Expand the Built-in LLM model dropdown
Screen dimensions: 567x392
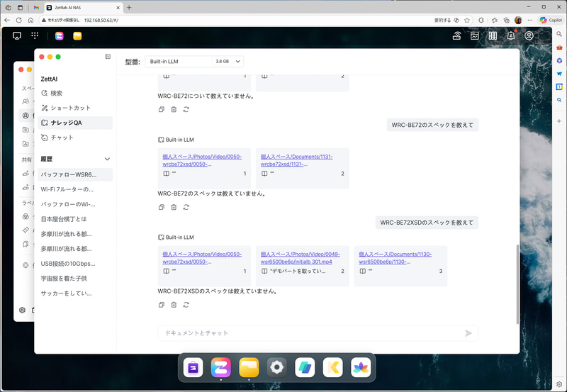194,62
